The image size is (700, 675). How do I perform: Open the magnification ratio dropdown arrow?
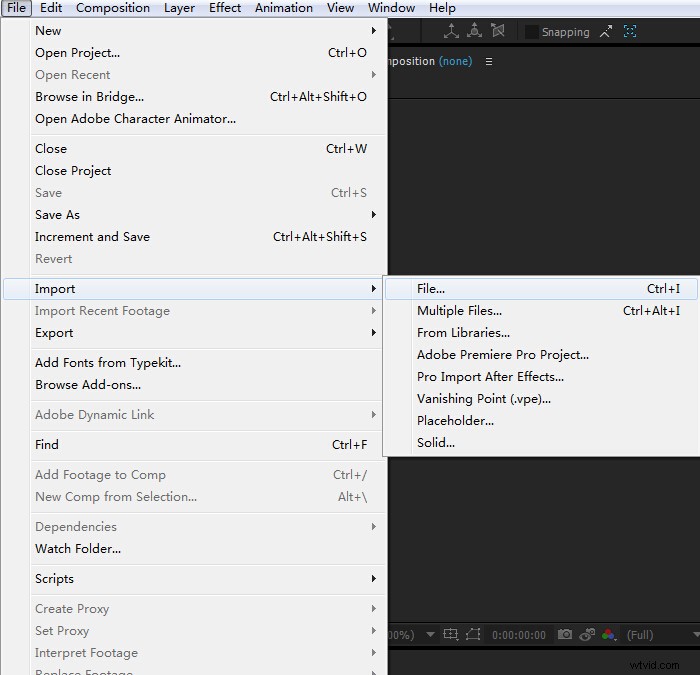tap(430, 634)
